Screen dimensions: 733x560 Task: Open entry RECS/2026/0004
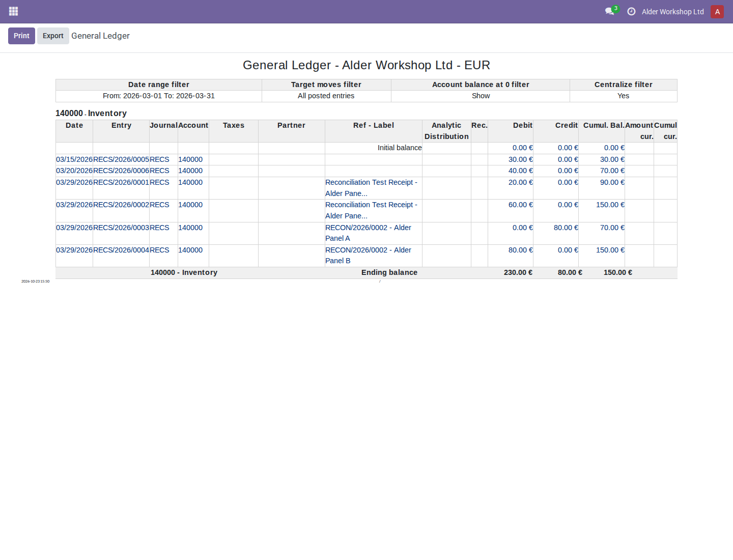[121, 250]
